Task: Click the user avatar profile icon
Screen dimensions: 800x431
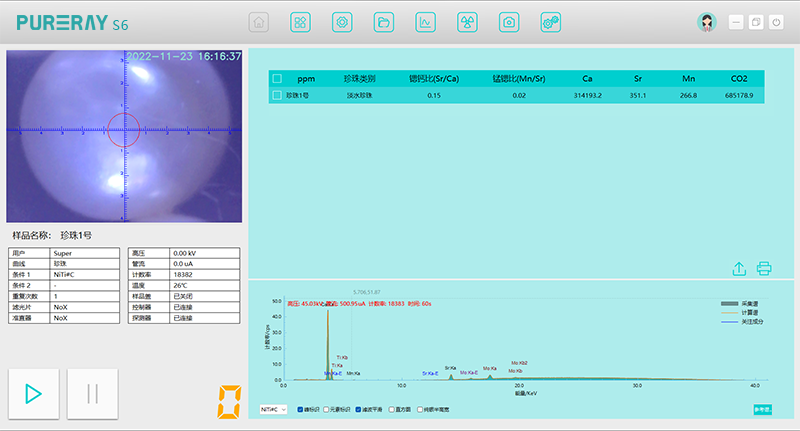Action: pyautogui.click(x=707, y=22)
